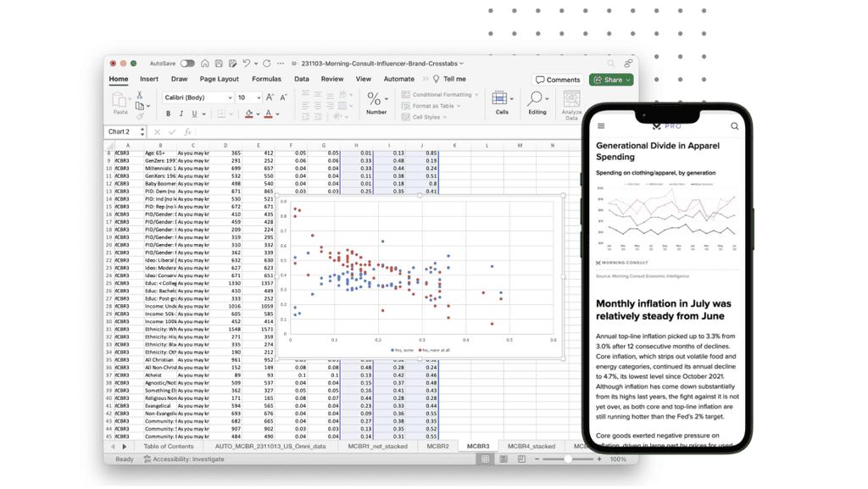This screenshot has width=868, height=489.
Task: Click the Undo arrow icon
Action: coord(247,64)
